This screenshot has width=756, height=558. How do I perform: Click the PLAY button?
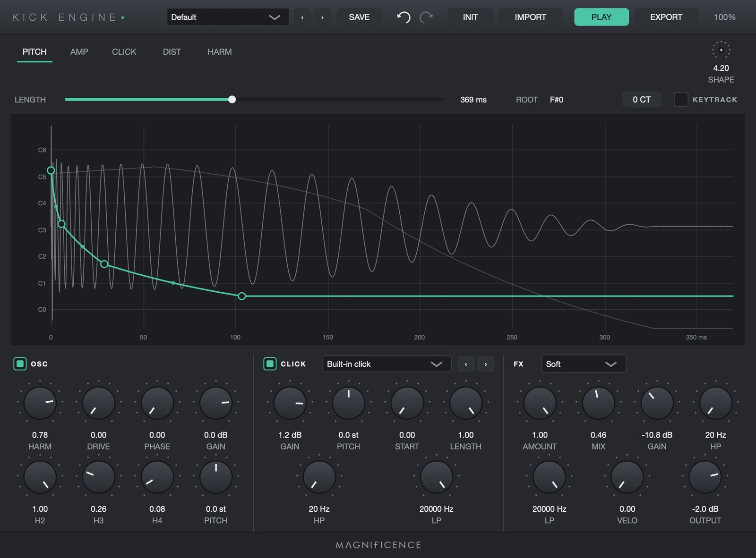[x=601, y=17]
